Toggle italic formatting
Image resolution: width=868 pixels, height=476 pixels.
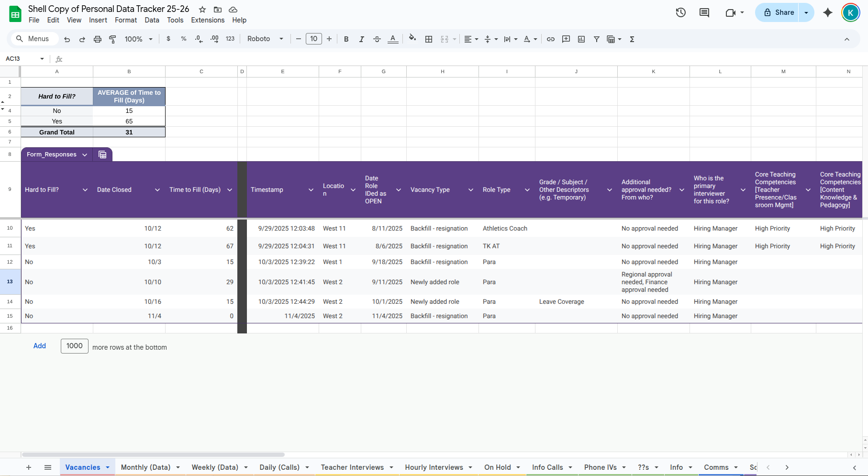(x=361, y=39)
